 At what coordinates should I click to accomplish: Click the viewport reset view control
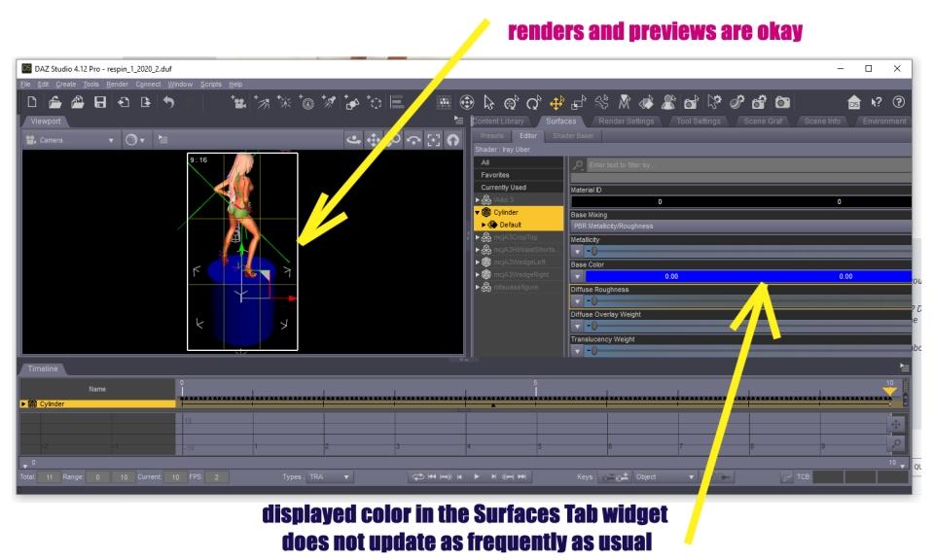(453, 140)
